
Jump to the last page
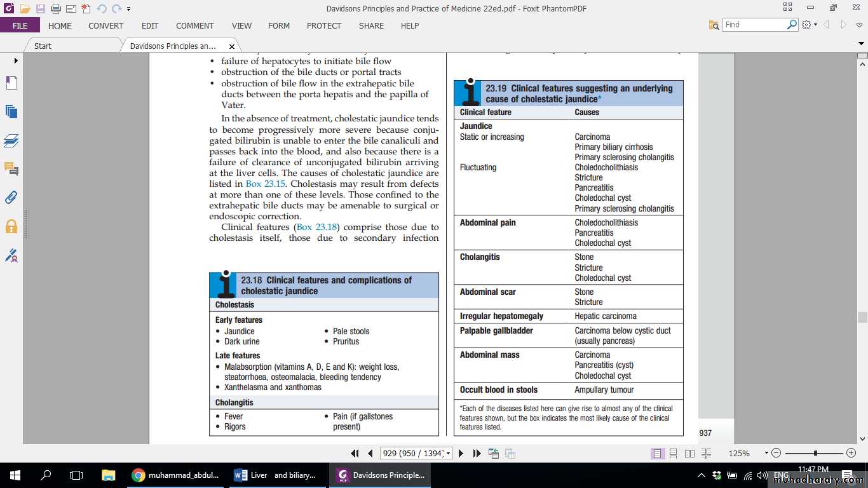477,453
